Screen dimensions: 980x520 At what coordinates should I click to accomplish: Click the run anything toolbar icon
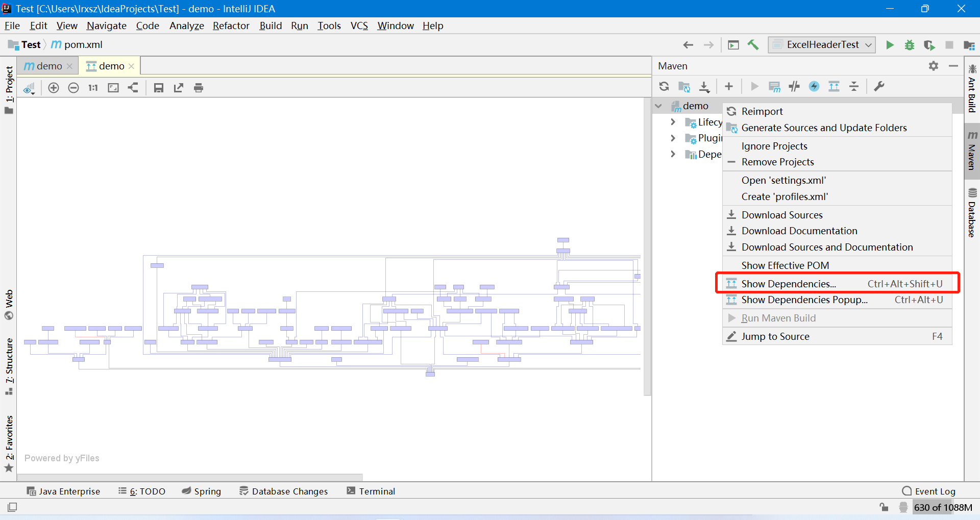click(733, 45)
